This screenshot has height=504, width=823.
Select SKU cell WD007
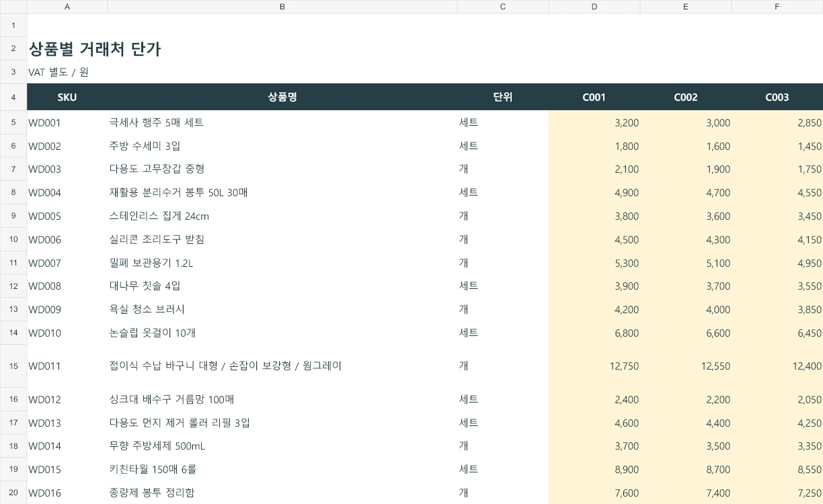67,263
